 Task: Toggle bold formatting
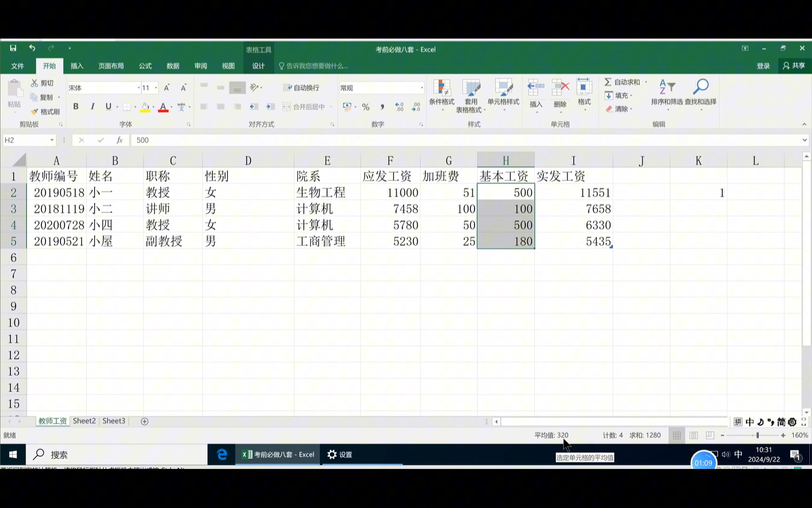click(76, 106)
